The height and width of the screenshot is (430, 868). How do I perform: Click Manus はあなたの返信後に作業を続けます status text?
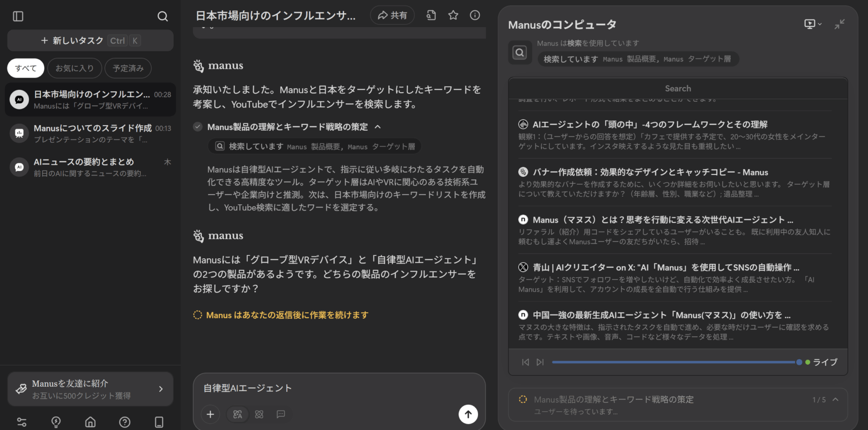(x=287, y=315)
